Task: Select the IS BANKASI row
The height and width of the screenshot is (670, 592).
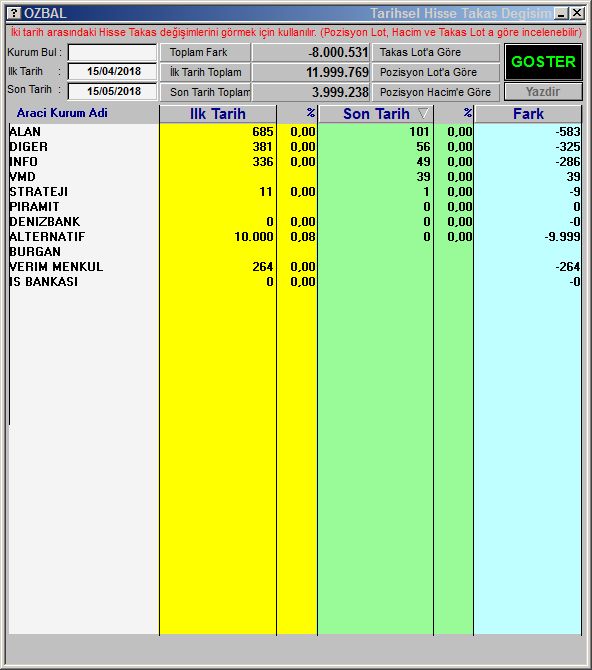Action: tap(295, 282)
